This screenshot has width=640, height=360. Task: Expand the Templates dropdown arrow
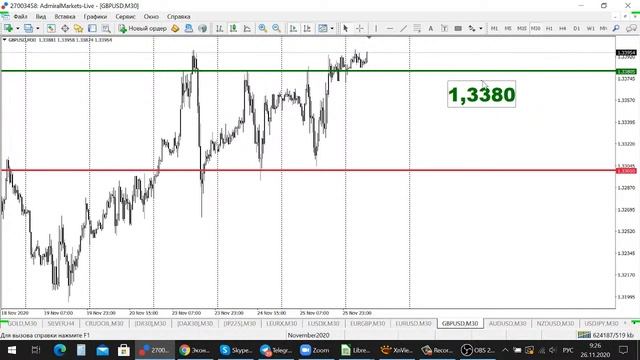point(332,28)
